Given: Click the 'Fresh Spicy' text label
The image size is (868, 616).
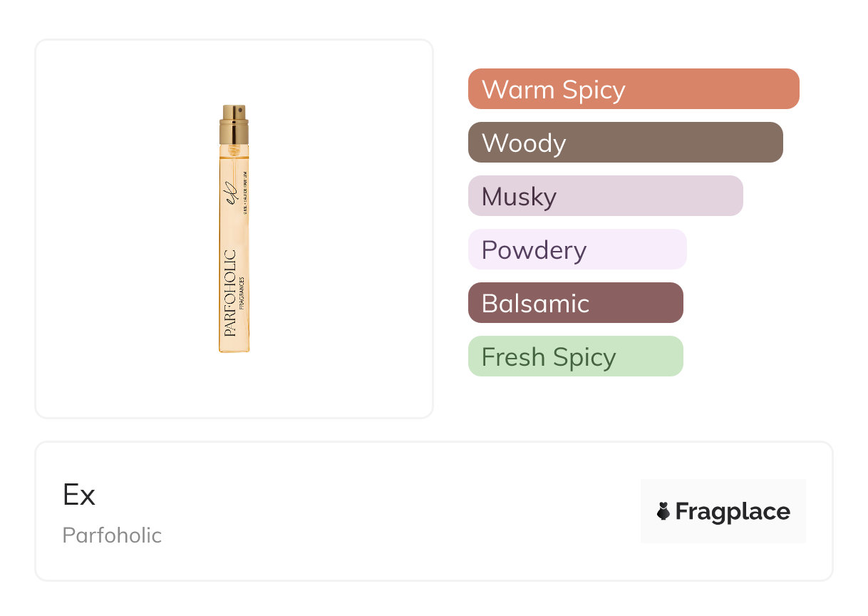Looking at the screenshot, I should pyautogui.click(x=548, y=357).
